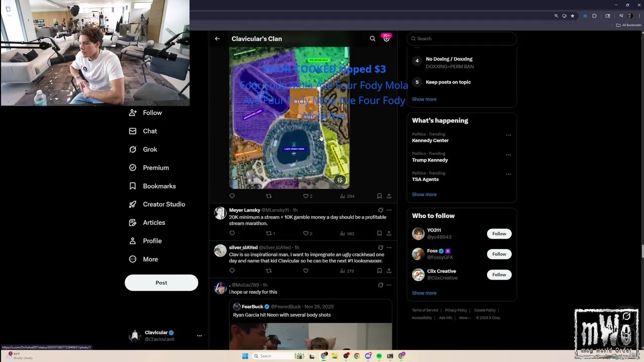Click the X search input field
644x362 pixels.
(x=461, y=39)
